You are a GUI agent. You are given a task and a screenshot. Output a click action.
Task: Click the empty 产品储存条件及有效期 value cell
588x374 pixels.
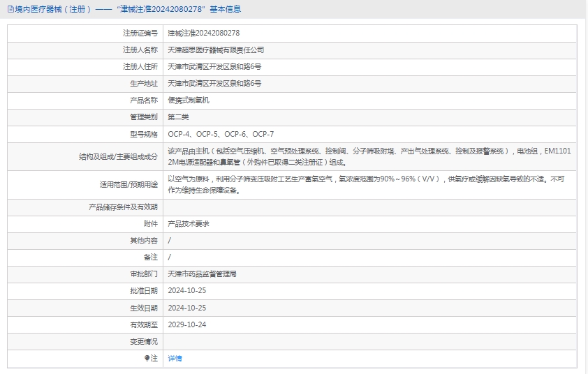click(x=370, y=207)
